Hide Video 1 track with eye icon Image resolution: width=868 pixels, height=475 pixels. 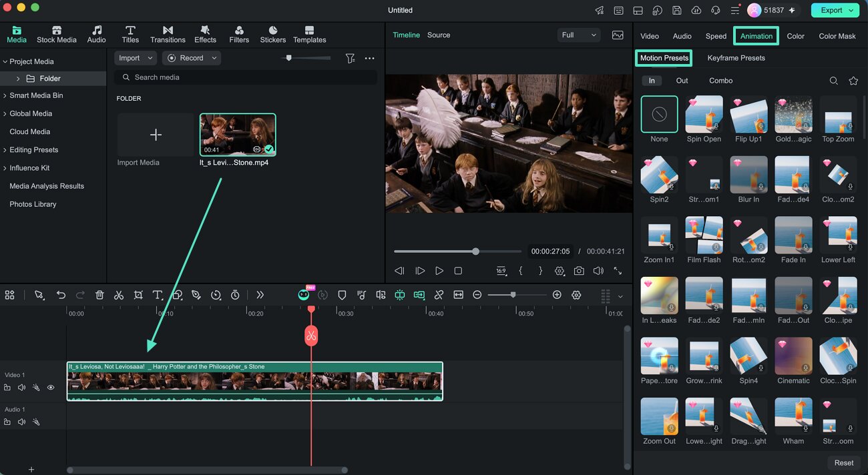click(x=51, y=388)
